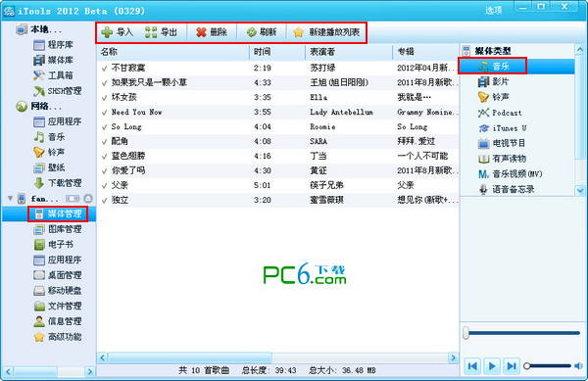Collapse the fan device tree node
Image resolution: width=588 pixels, height=381 pixels.
click(x=10, y=198)
